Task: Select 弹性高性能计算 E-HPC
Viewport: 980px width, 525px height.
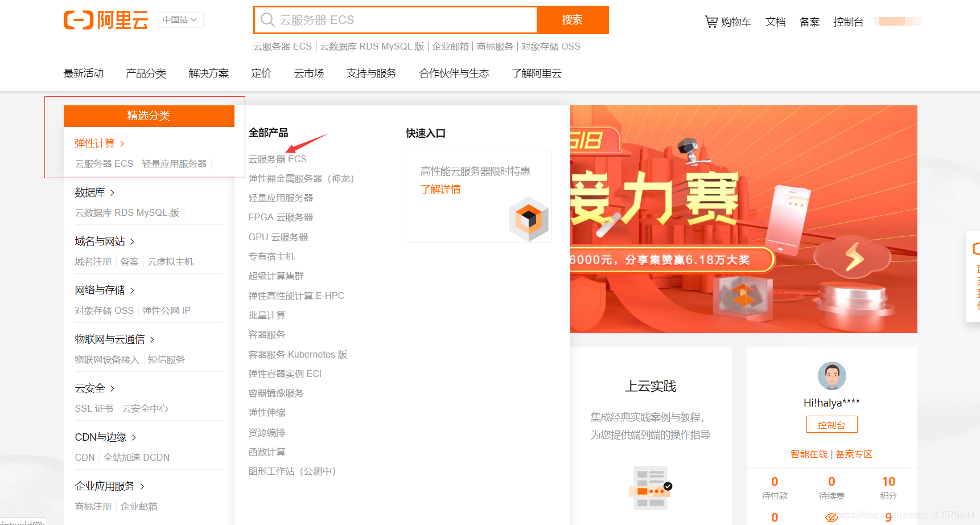Action: click(x=297, y=296)
